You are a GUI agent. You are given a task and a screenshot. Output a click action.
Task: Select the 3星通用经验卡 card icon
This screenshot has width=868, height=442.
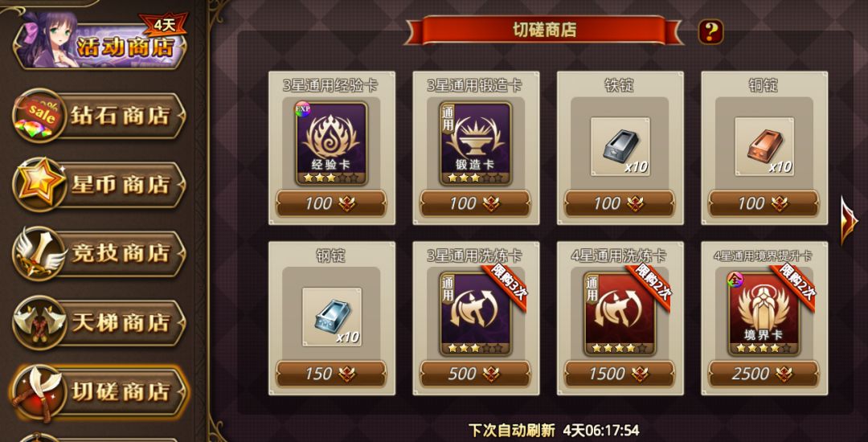tap(332, 144)
